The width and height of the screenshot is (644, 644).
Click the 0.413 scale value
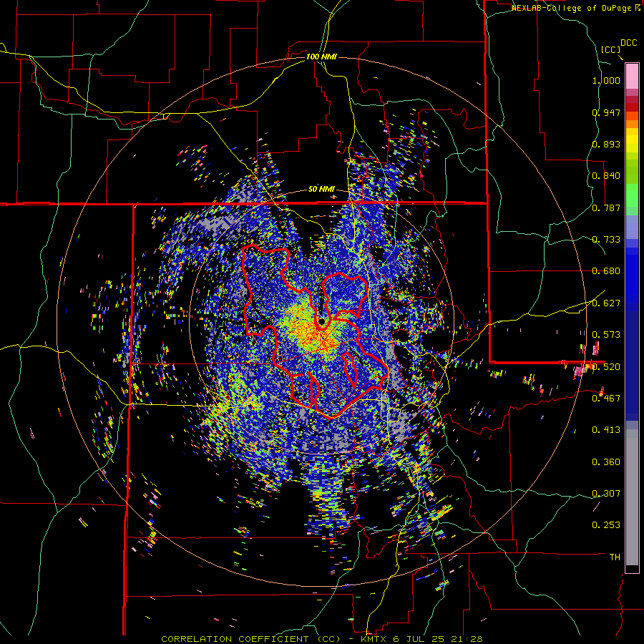pos(606,430)
